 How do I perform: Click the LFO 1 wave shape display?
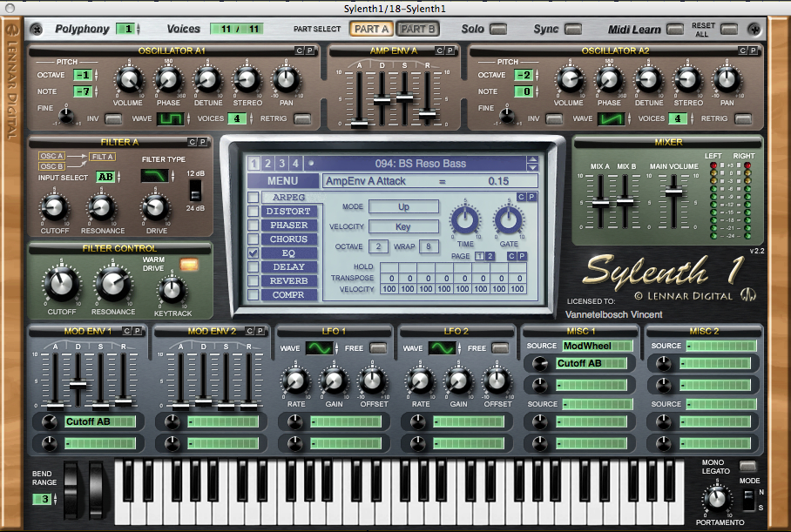pyautogui.click(x=320, y=348)
